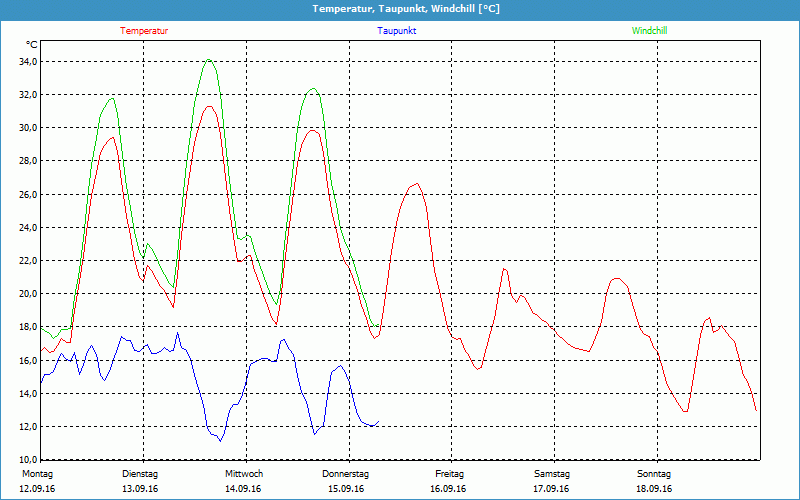800x500 pixels.
Task: Click the 24,0 y-axis value
Action: [28, 228]
